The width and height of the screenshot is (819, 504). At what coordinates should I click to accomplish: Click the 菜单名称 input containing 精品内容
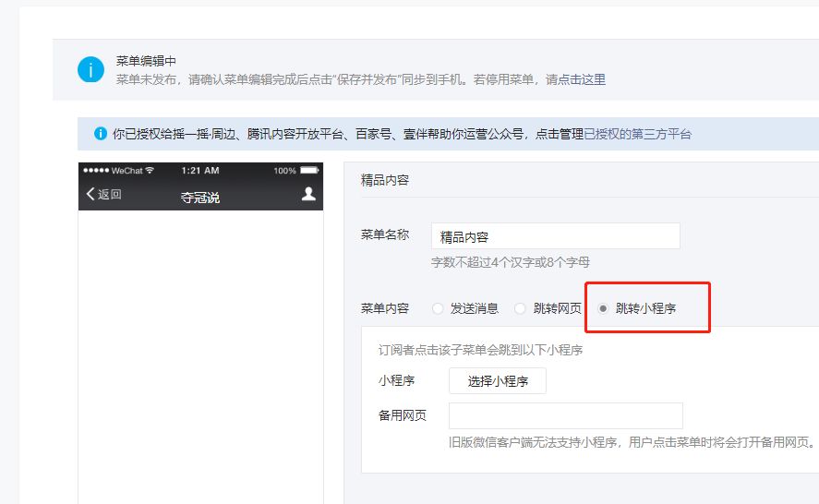click(556, 236)
